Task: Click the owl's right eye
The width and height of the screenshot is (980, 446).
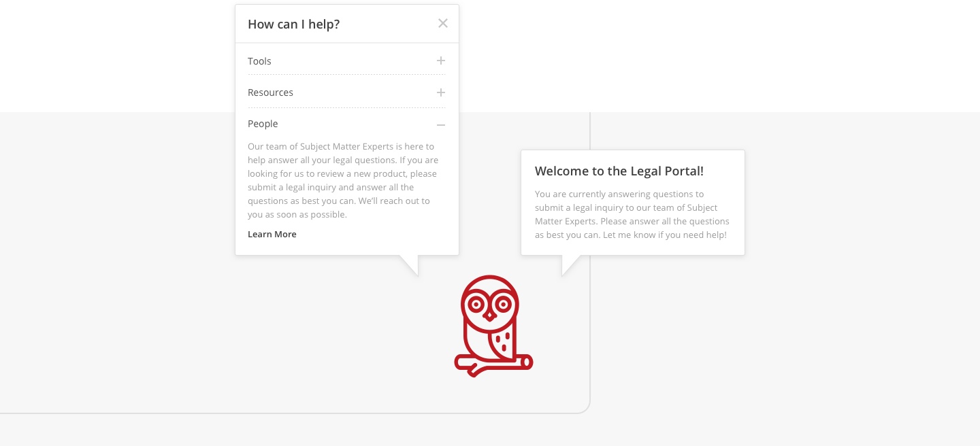Action: coord(503,302)
